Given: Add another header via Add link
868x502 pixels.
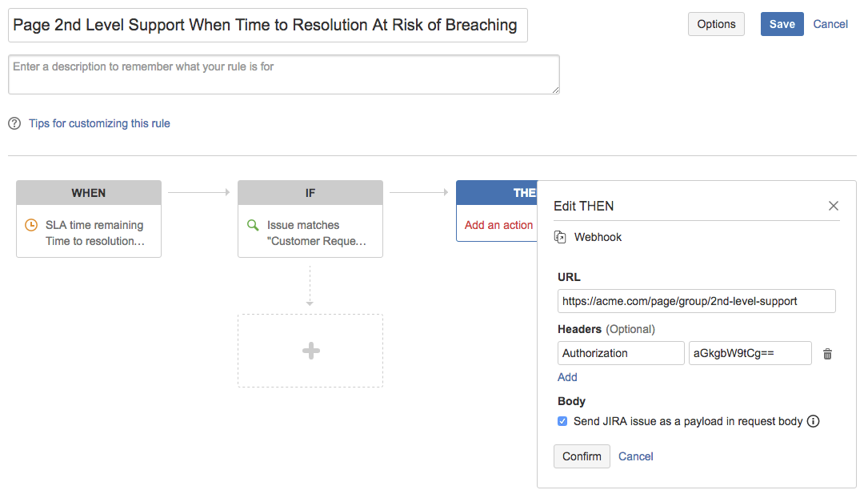Looking at the screenshot, I should pyautogui.click(x=567, y=377).
